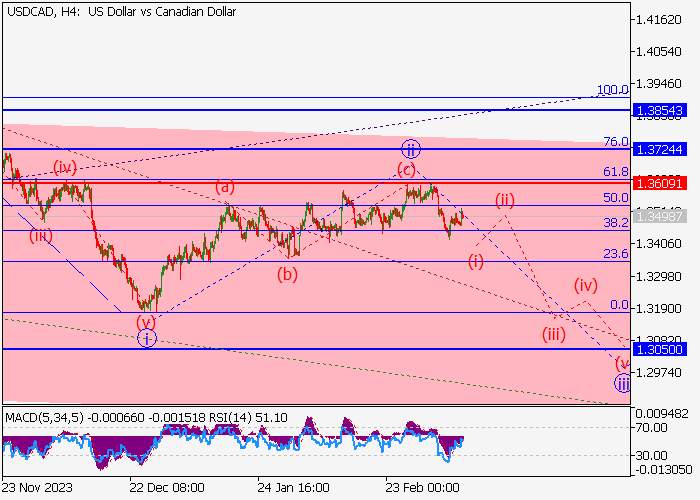
Task: Select the red 1.36091 price label
Action: click(x=659, y=183)
